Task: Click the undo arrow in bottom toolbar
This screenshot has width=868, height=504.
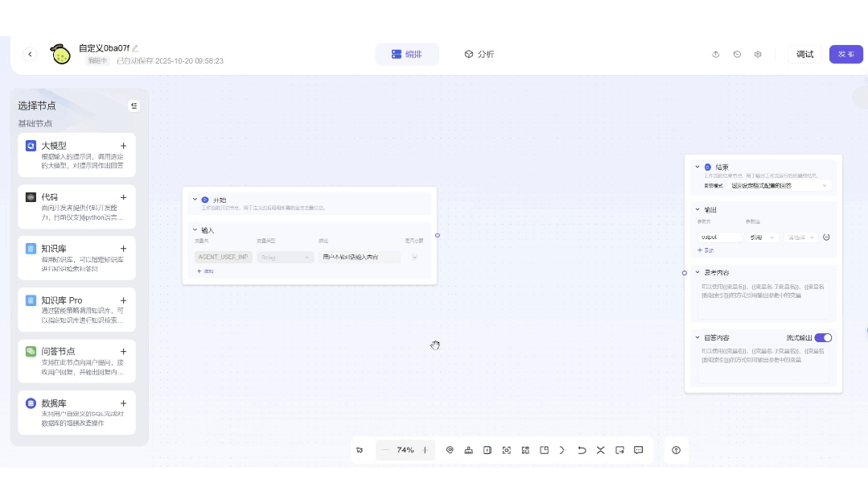Action: pyautogui.click(x=582, y=450)
